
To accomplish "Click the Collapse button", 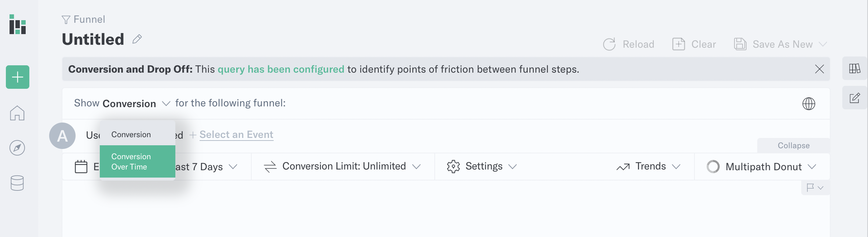I will pyautogui.click(x=794, y=146).
